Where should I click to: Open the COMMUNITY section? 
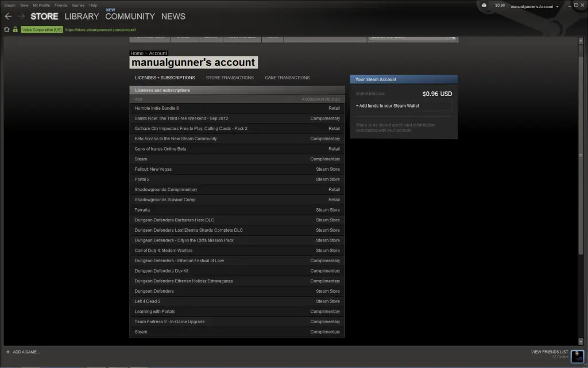pyautogui.click(x=130, y=16)
